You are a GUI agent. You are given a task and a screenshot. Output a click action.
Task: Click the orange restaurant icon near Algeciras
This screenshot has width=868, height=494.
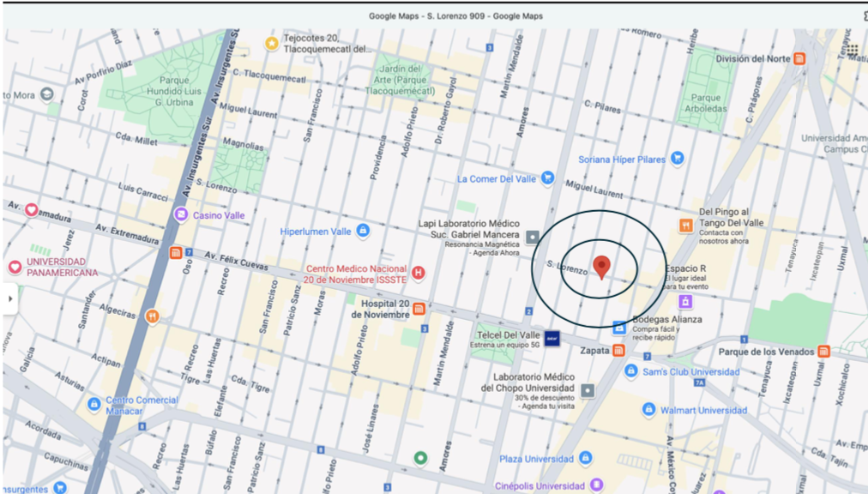(152, 316)
